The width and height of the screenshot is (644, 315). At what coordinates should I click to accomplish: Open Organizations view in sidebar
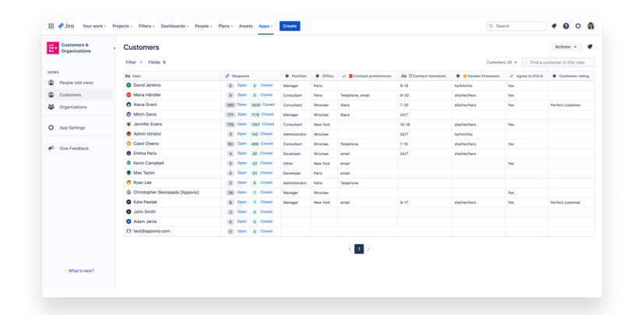coord(79,107)
